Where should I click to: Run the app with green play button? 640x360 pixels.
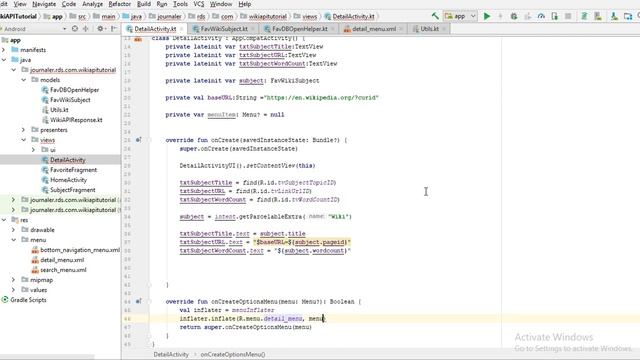pos(487,16)
